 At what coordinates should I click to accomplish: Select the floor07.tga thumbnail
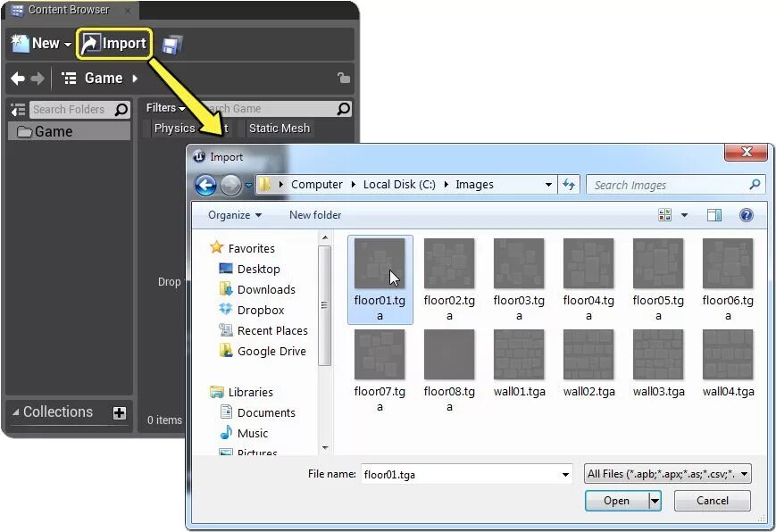380,354
